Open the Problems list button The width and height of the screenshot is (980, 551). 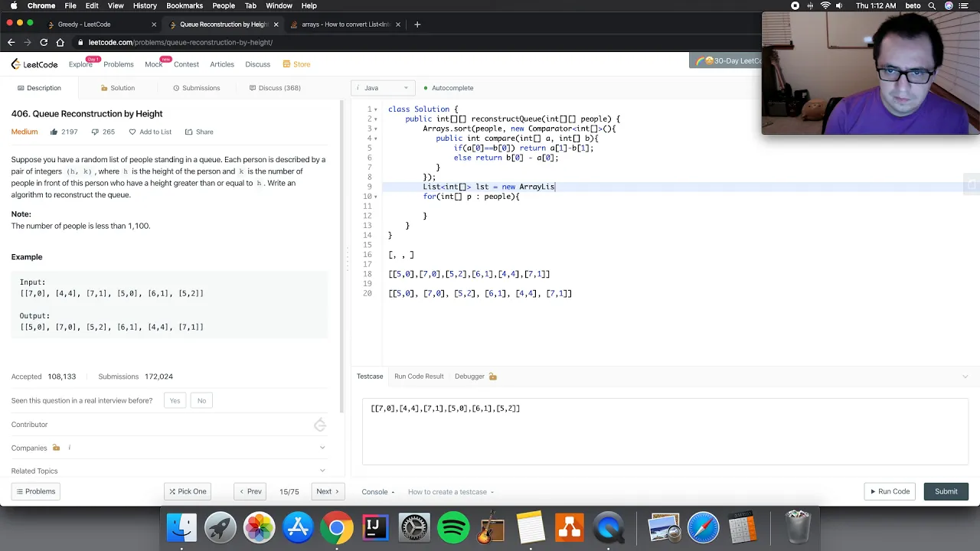tap(36, 491)
